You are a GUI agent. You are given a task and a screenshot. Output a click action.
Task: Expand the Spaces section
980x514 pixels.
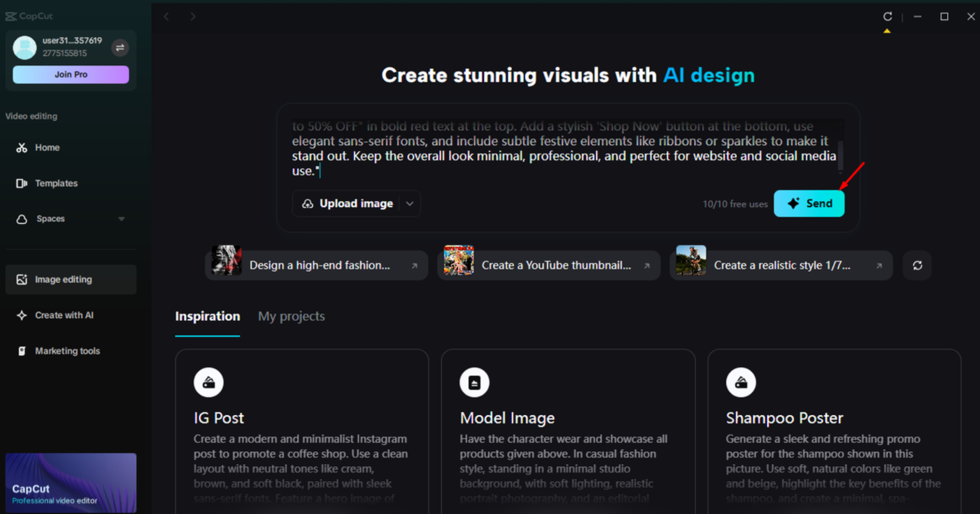point(121,219)
